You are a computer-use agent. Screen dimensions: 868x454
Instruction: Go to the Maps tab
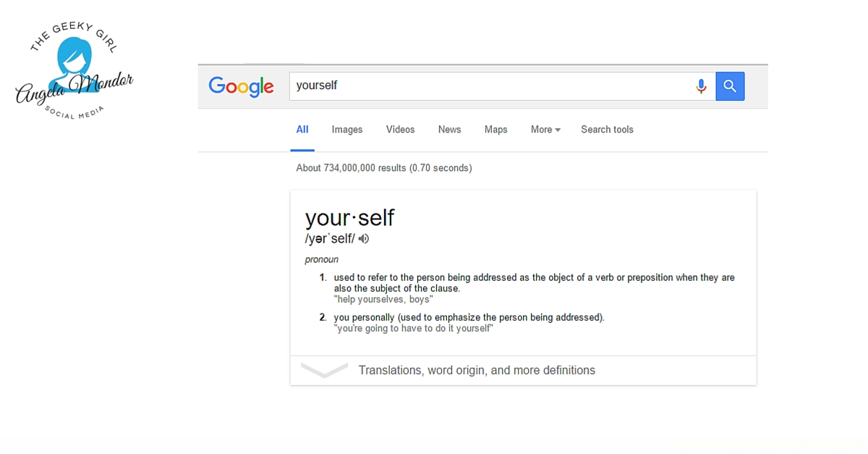(x=495, y=130)
